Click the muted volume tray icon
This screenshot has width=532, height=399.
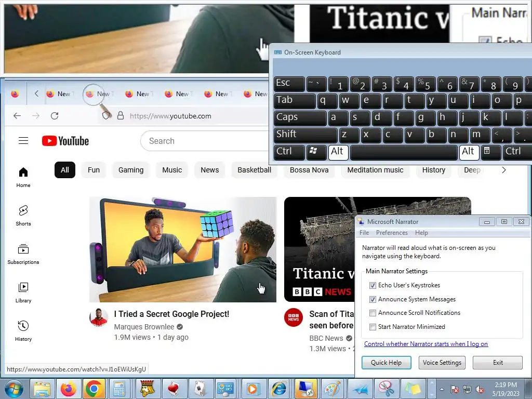tap(480, 389)
